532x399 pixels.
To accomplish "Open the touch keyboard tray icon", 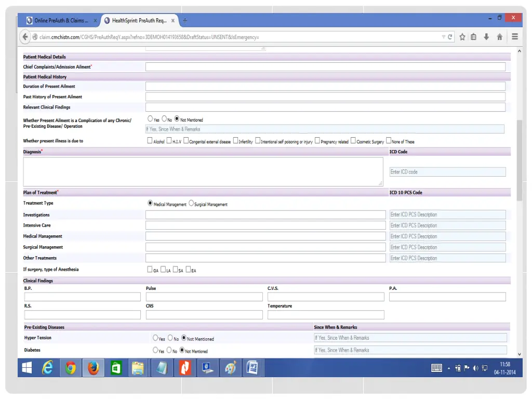I will tap(436, 368).
